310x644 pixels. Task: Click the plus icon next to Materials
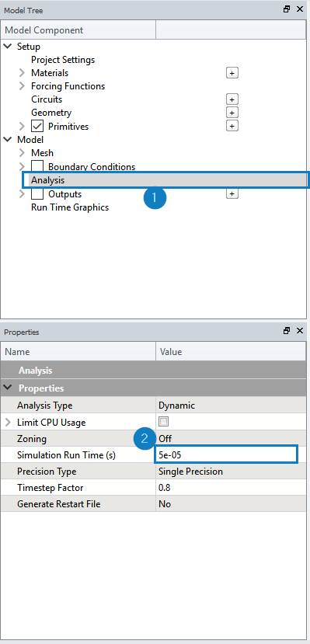click(232, 73)
